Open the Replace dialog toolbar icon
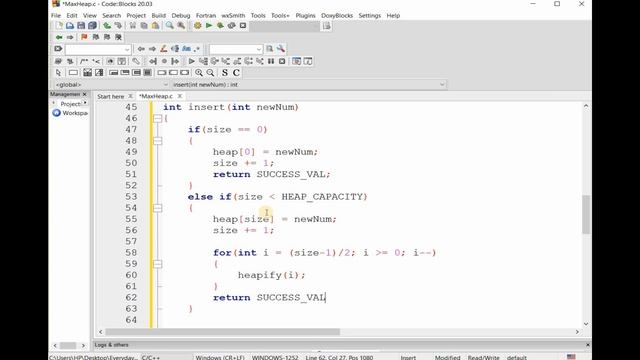The height and width of the screenshot is (360, 640). (181, 26)
